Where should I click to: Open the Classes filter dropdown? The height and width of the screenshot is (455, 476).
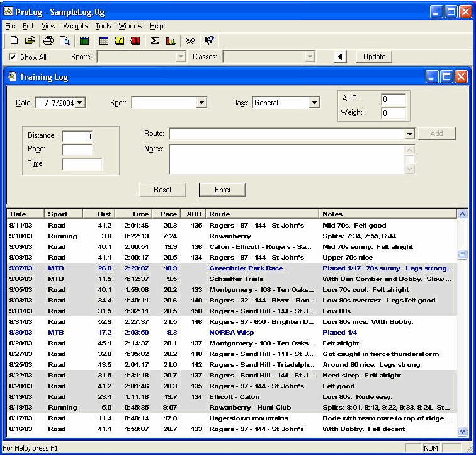310,57
